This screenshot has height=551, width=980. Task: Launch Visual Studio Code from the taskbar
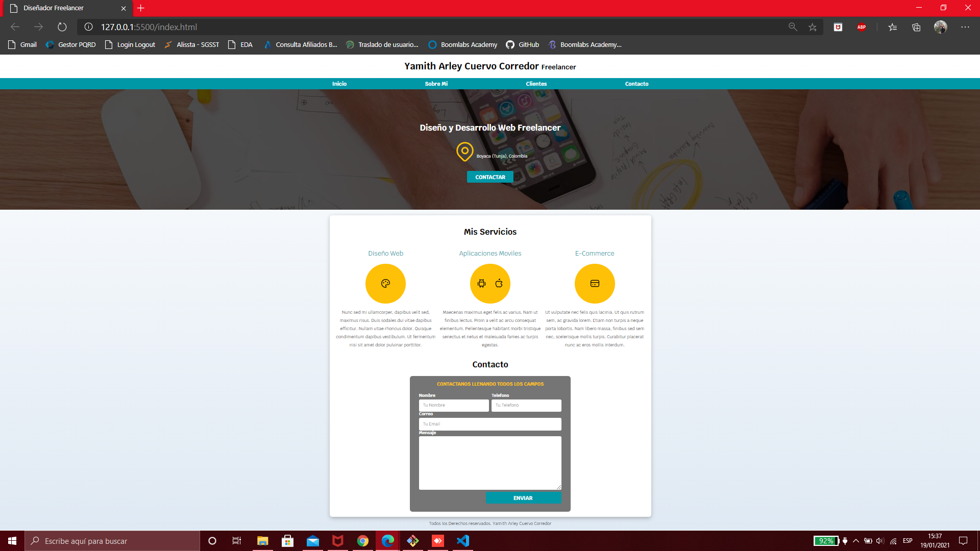click(462, 541)
